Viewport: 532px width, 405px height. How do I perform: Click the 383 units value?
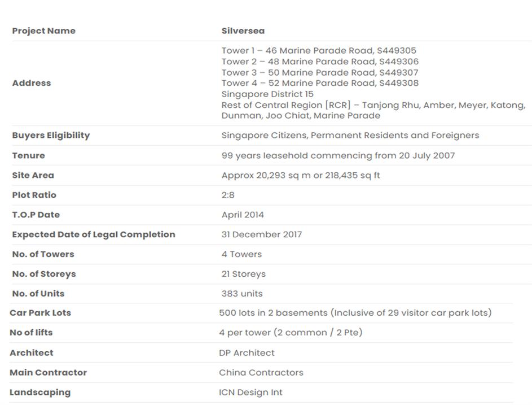(x=242, y=294)
